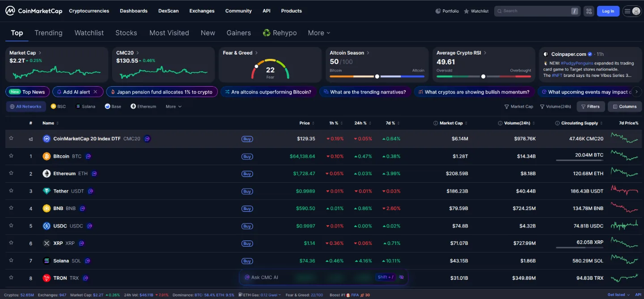644x299 pixels.
Task: Switch to the Stocks tab
Action: click(126, 33)
